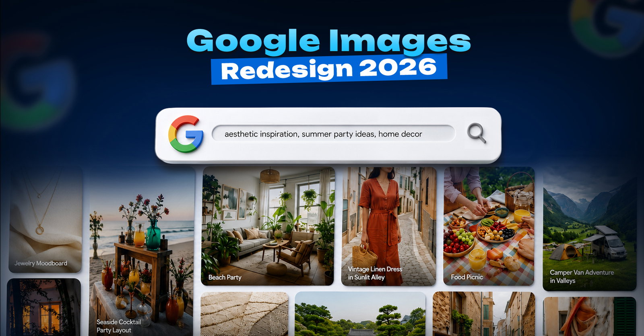
Task: Open the Camper Van Adventure in Valleys card
Action: (589, 229)
